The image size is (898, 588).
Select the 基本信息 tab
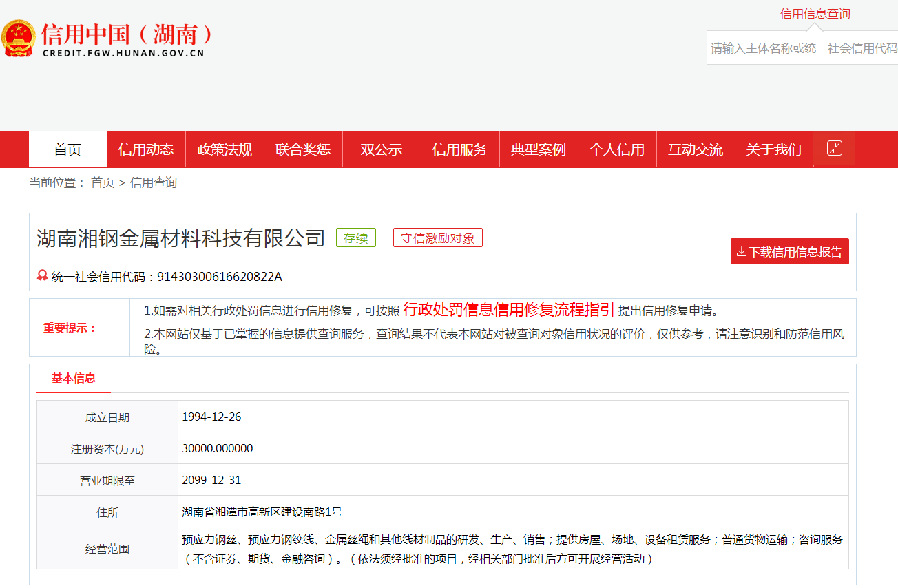click(74, 378)
